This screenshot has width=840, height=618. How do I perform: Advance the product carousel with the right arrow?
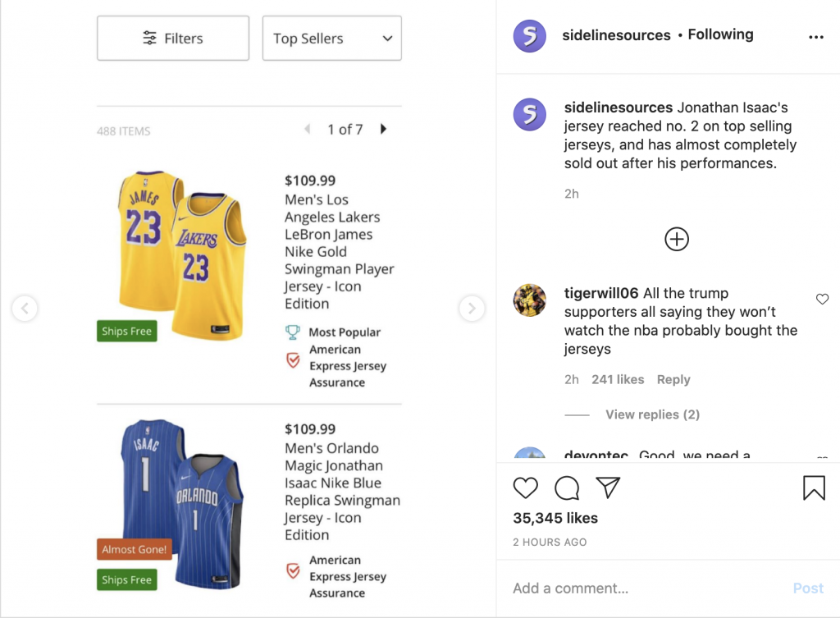click(x=472, y=308)
